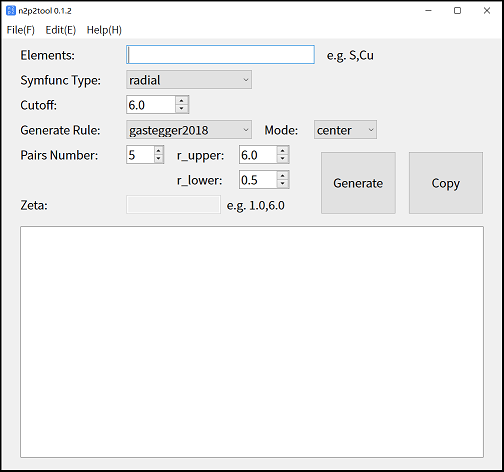Click the 'Cutoff:' label
Screen dimensions: 504x472
(x=39, y=105)
